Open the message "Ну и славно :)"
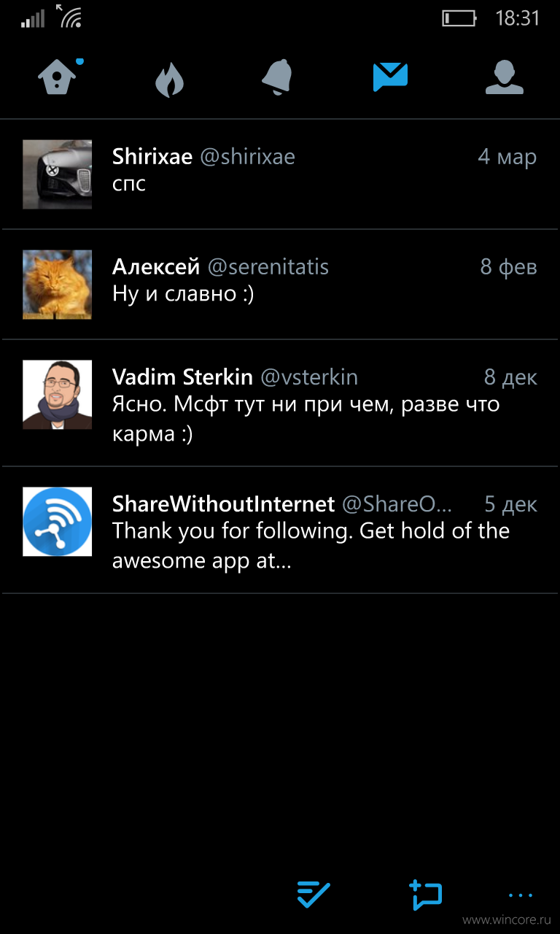The image size is (560, 934). tap(183, 294)
